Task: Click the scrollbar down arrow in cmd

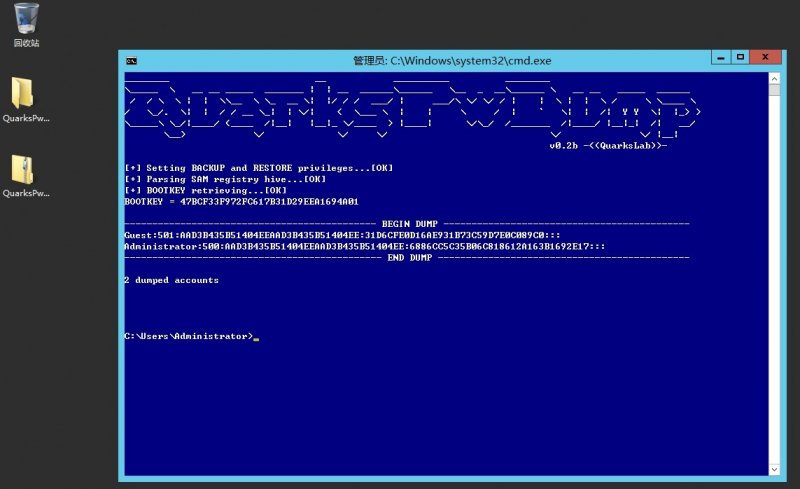Action: tap(774, 469)
